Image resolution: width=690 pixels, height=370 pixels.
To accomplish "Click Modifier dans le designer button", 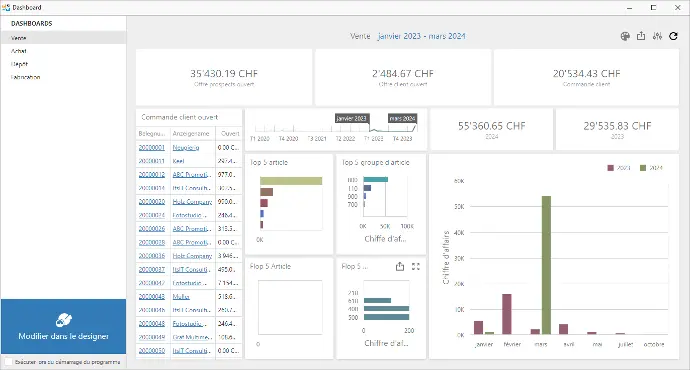I will 63,326.
